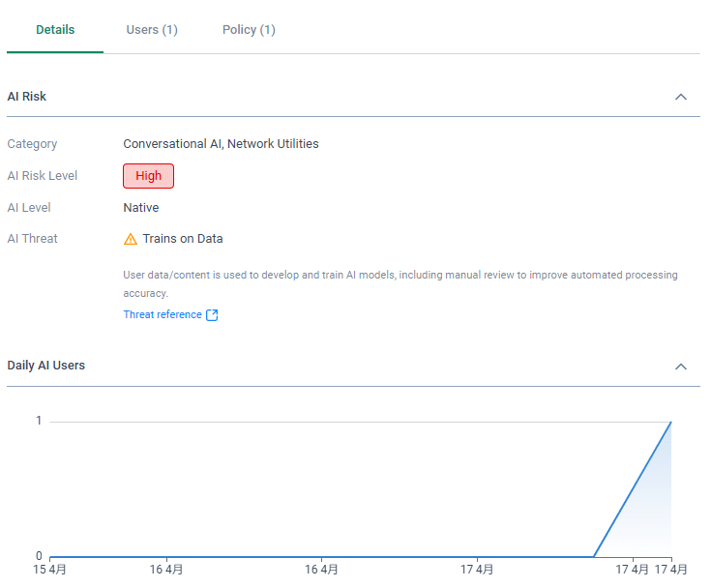Click the Daily AI Users section title
This screenshot has width=711, height=588.
click(x=46, y=366)
